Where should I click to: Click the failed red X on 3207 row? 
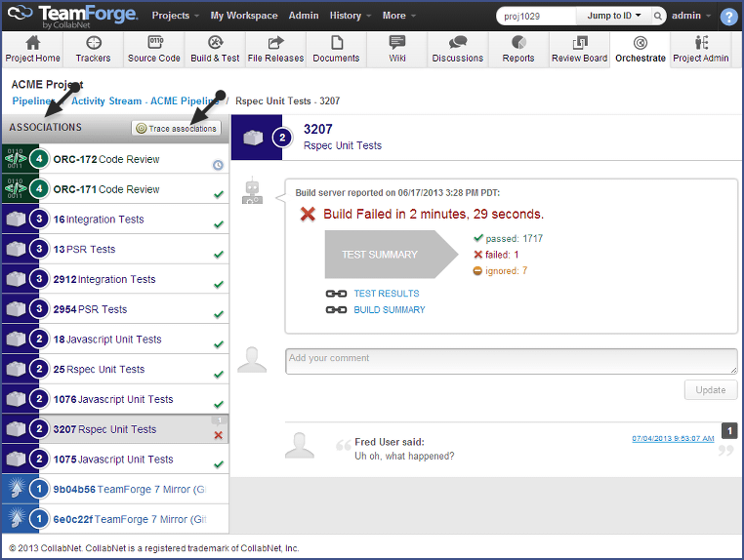(x=219, y=435)
